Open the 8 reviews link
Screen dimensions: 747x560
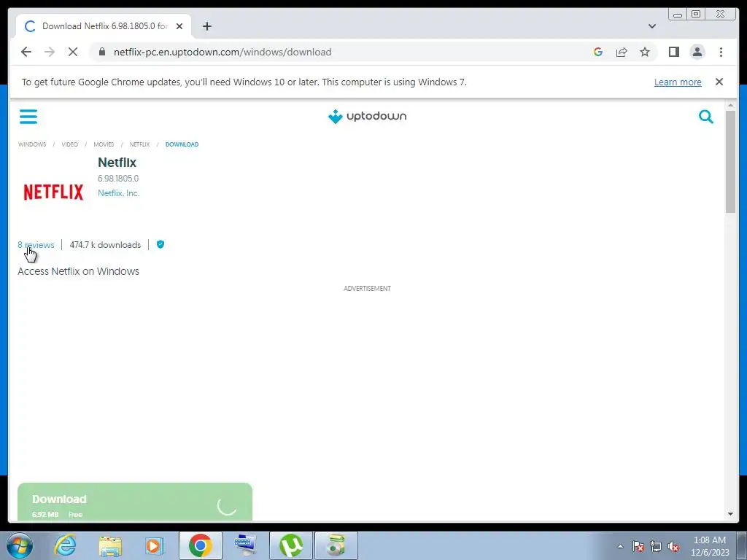tap(36, 245)
